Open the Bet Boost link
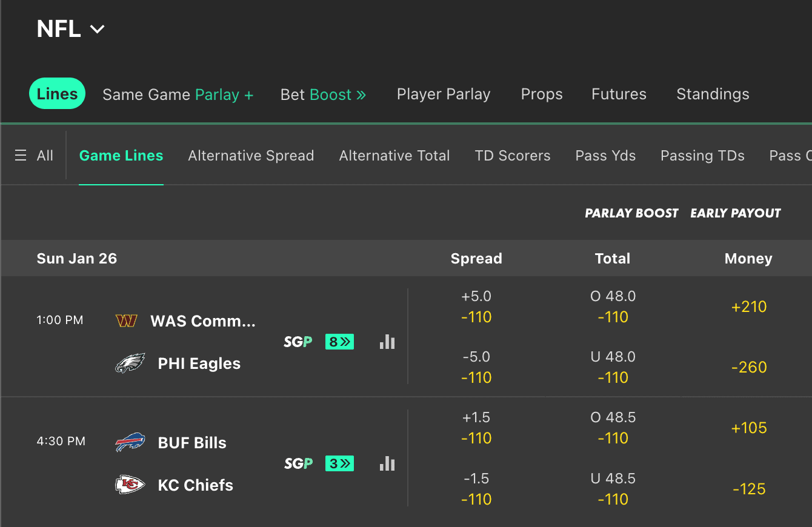The width and height of the screenshot is (812, 527). [x=323, y=94]
